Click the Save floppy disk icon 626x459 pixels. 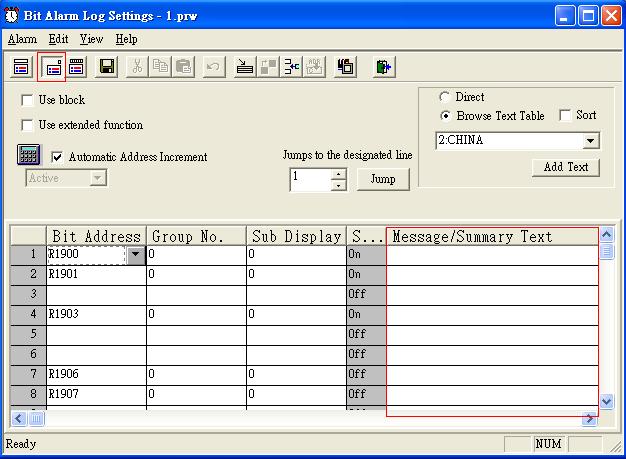click(107, 67)
